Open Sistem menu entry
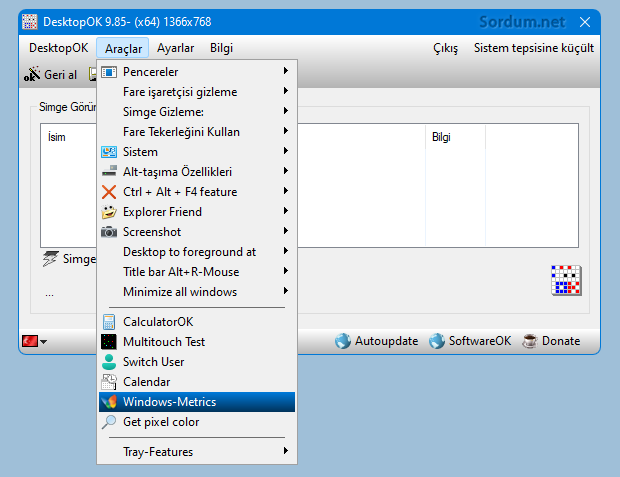Viewport: 620px width, 477px height. click(x=197, y=152)
